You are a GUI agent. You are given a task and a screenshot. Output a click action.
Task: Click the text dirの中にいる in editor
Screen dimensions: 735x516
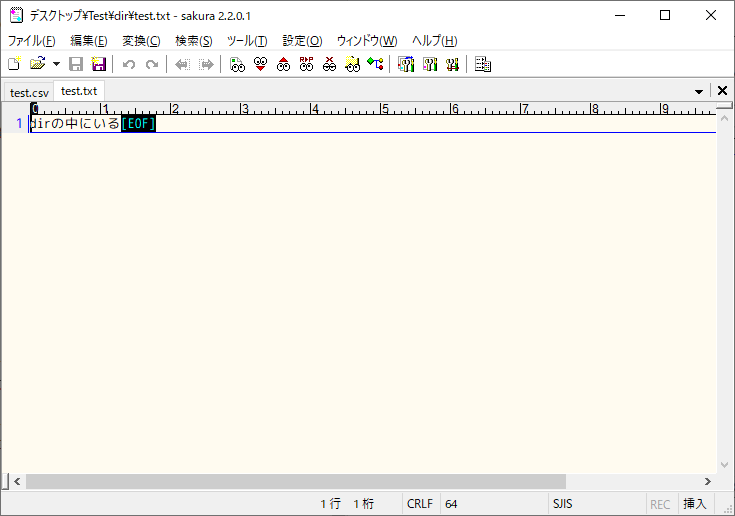point(75,124)
